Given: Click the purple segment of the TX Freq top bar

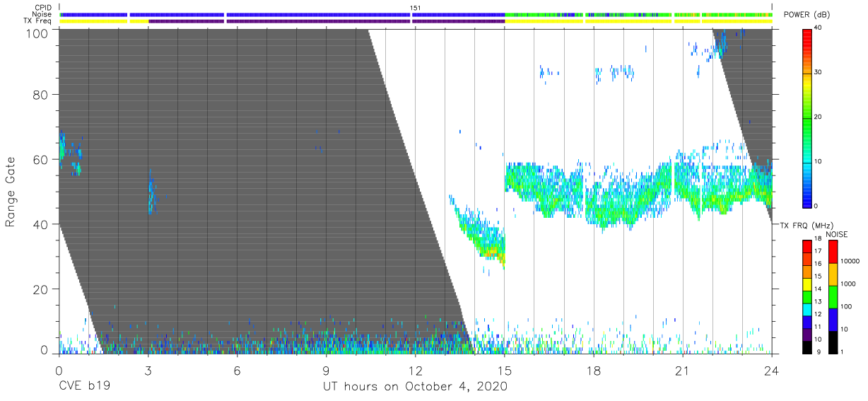Looking at the screenshot, I should click(327, 21).
